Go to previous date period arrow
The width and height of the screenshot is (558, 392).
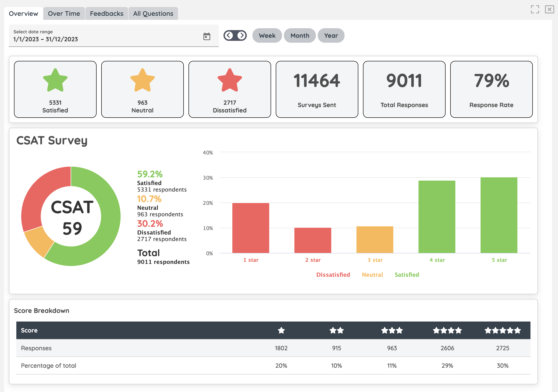click(228, 35)
